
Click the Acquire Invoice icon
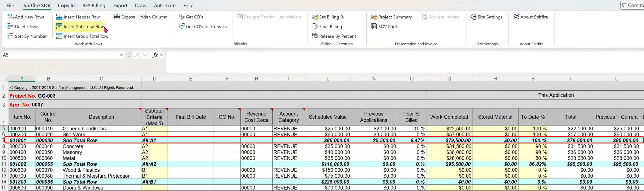(x=425, y=17)
